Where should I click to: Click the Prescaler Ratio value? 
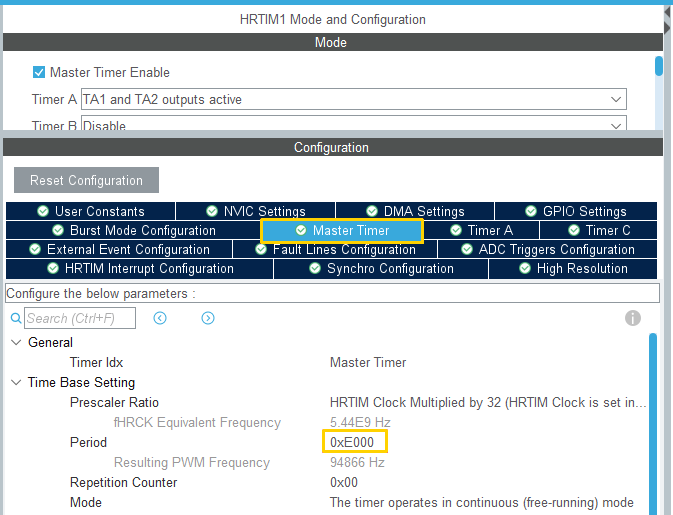click(488, 403)
